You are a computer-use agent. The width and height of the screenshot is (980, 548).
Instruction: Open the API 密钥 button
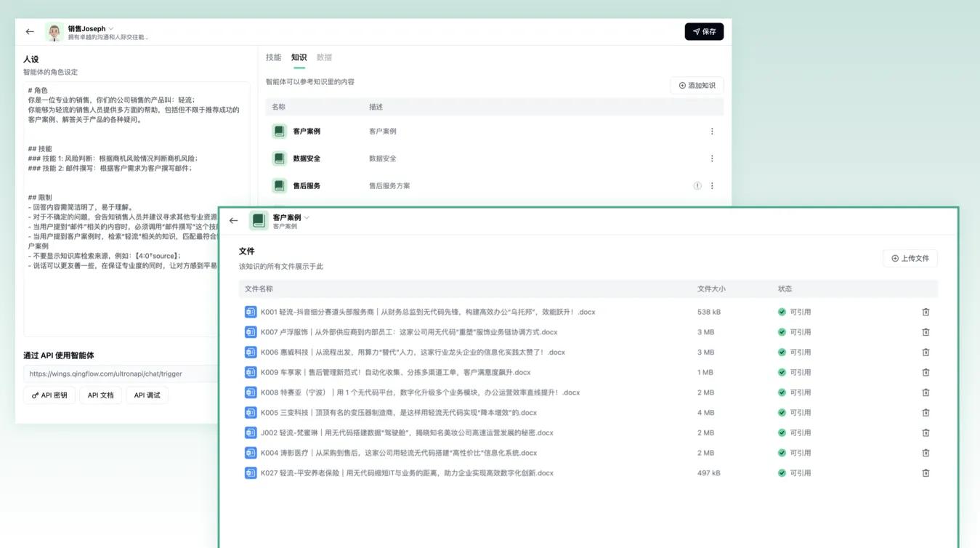49,395
